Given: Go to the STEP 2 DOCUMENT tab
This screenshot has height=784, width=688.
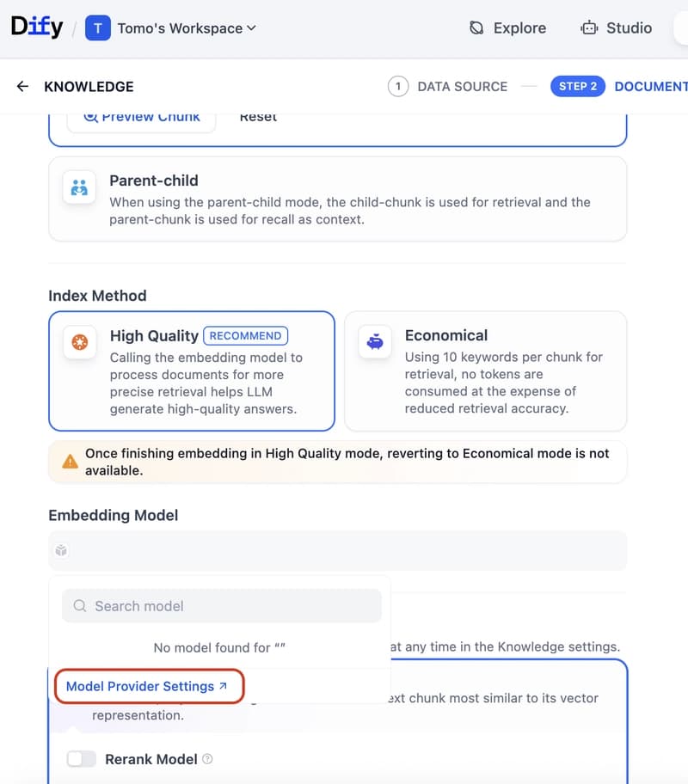Looking at the screenshot, I should point(619,86).
